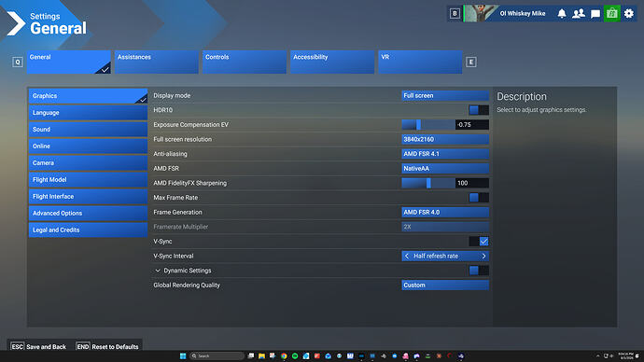Image resolution: width=644 pixels, height=362 pixels.
Task: Open the chat message icon
Action: (x=595, y=14)
